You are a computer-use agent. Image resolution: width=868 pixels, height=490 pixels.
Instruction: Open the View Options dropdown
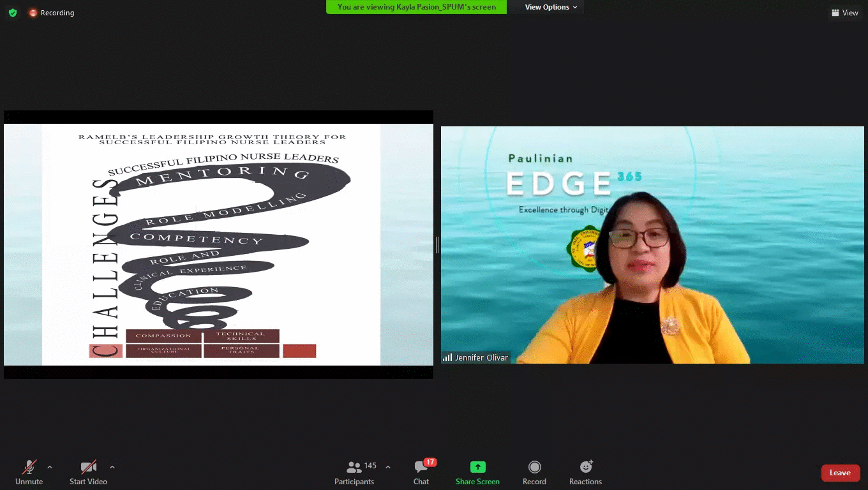[551, 7]
